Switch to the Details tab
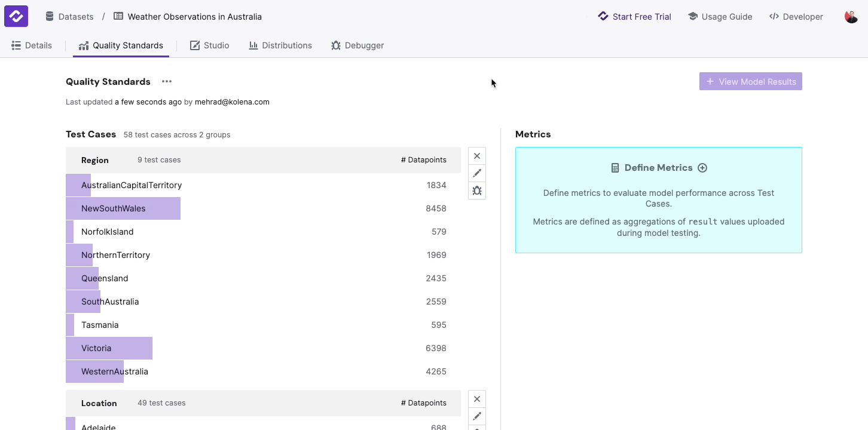This screenshot has width=868, height=430. (x=32, y=45)
